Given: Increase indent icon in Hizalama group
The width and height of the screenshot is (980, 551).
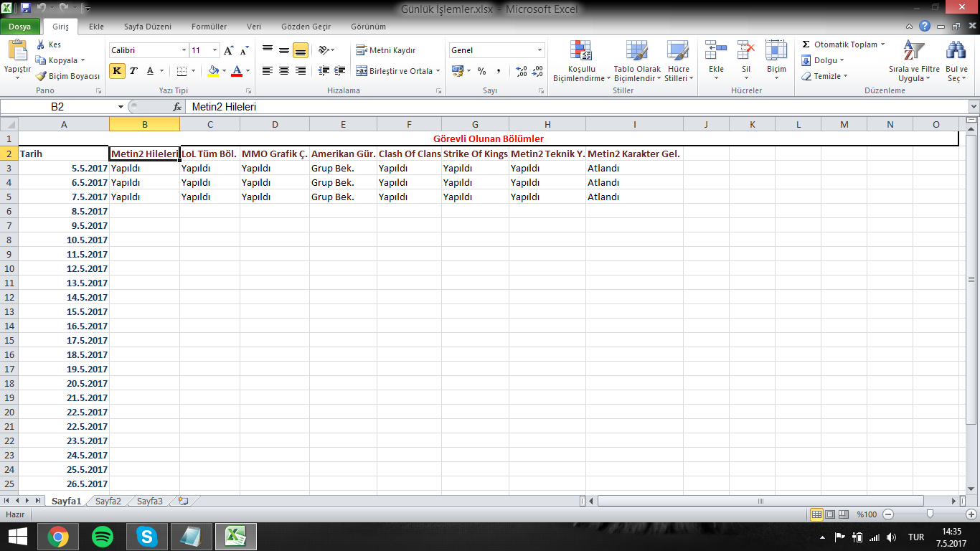Looking at the screenshot, I should [341, 70].
